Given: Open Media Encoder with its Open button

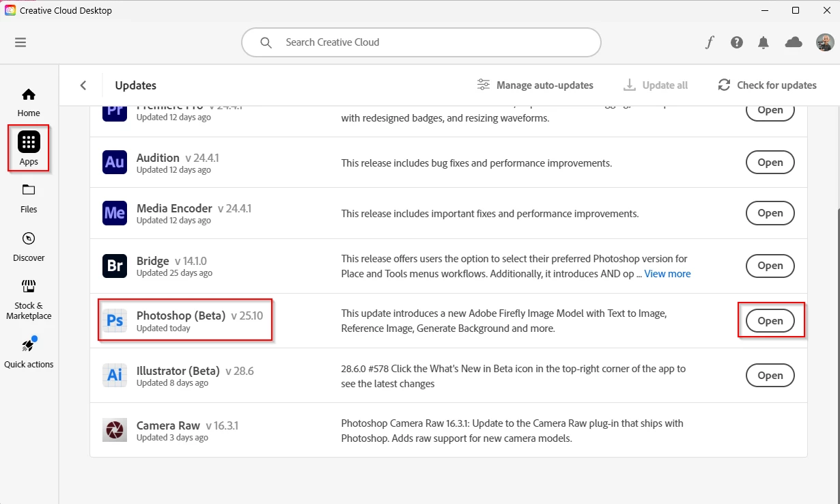Looking at the screenshot, I should click(x=770, y=213).
